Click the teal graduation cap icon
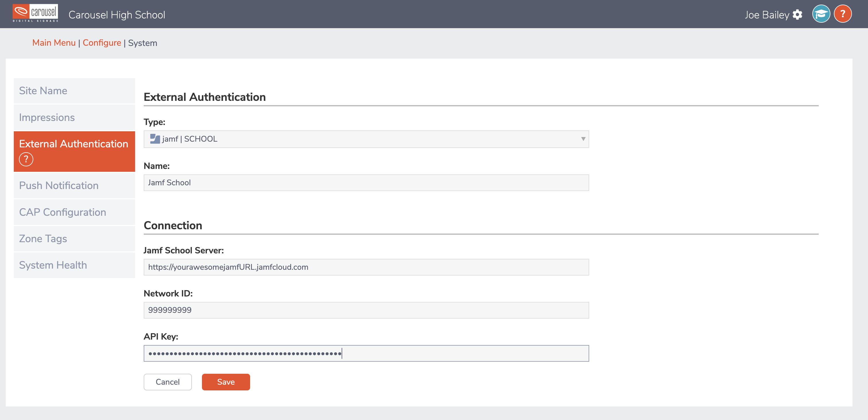868x420 pixels. (x=821, y=14)
